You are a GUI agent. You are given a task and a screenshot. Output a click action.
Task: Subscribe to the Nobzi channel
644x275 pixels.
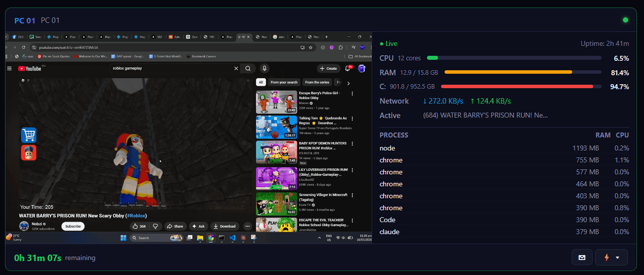click(73, 226)
